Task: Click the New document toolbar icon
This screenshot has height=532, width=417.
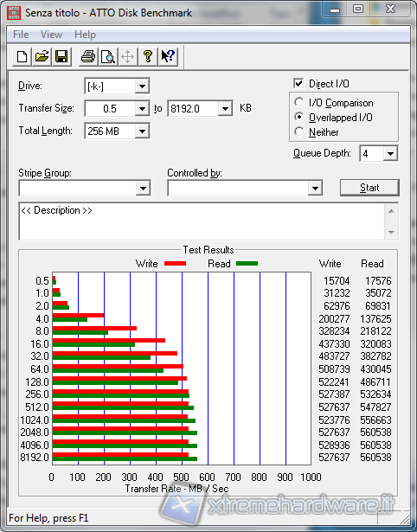Action: [22, 57]
